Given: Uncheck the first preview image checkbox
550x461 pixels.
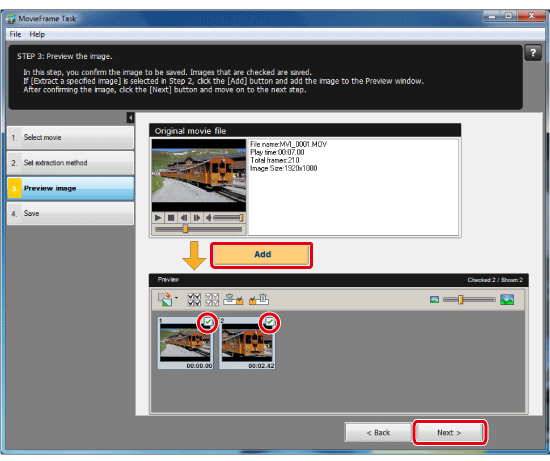Looking at the screenshot, I should (208, 322).
